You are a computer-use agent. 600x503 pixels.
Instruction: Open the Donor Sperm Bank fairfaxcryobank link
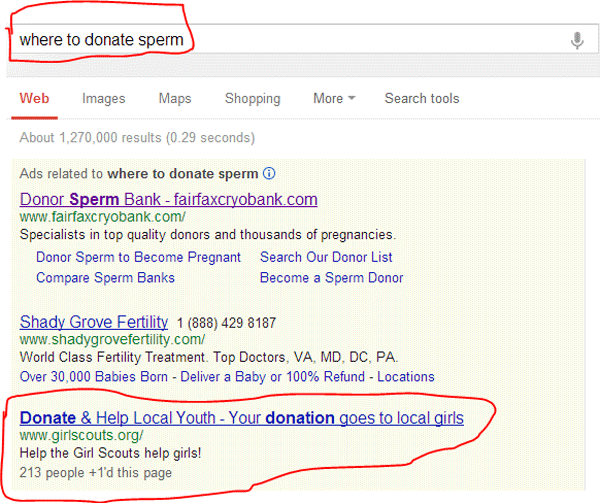pyautogui.click(x=169, y=199)
